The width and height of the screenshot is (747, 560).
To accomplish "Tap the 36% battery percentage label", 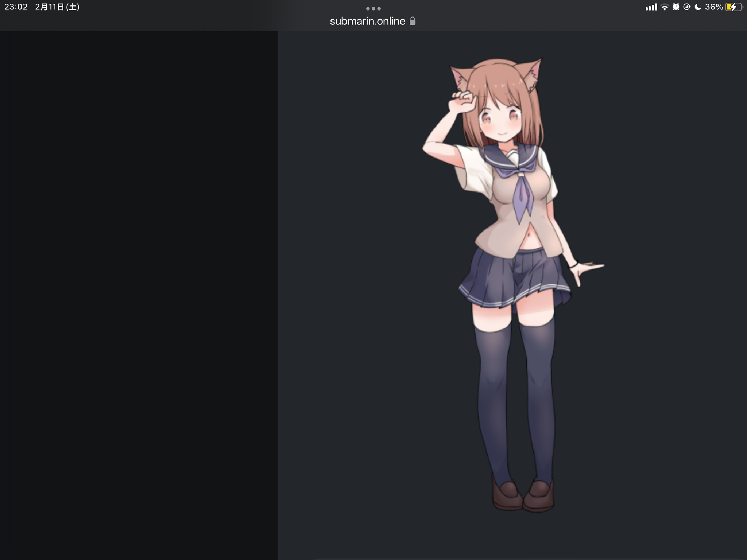I will pos(713,7).
